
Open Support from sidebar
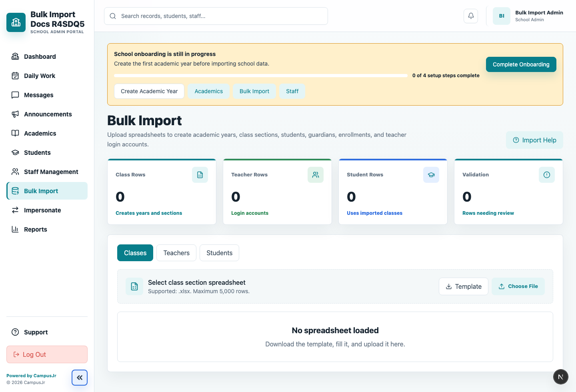click(47, 332)
